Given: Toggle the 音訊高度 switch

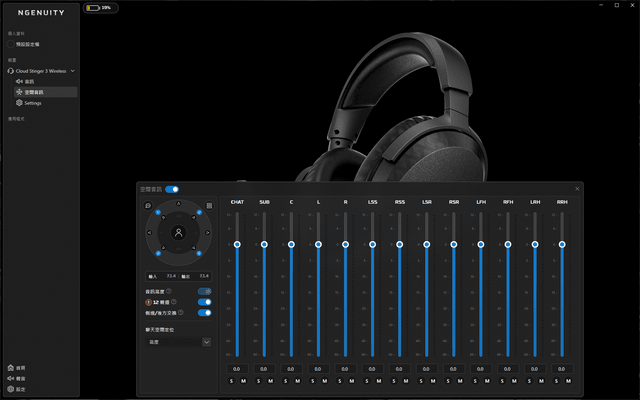Looking at the screenshot, I should tap(204, 291).
